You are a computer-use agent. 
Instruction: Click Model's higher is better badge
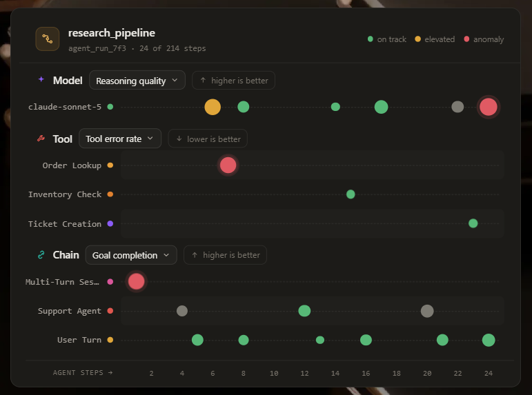233,81
